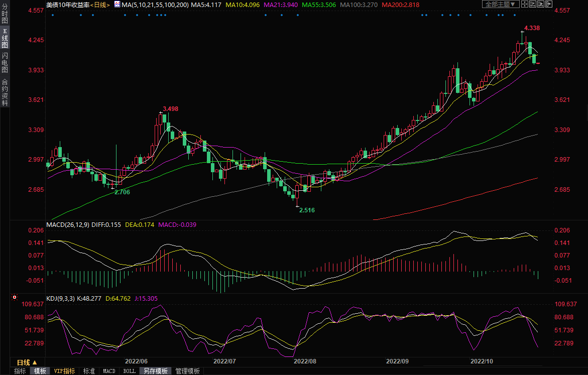This screenshot has width=588, height=375.
Task: Click the 4.338 high price marker
Action: click(x=532, y=28)
